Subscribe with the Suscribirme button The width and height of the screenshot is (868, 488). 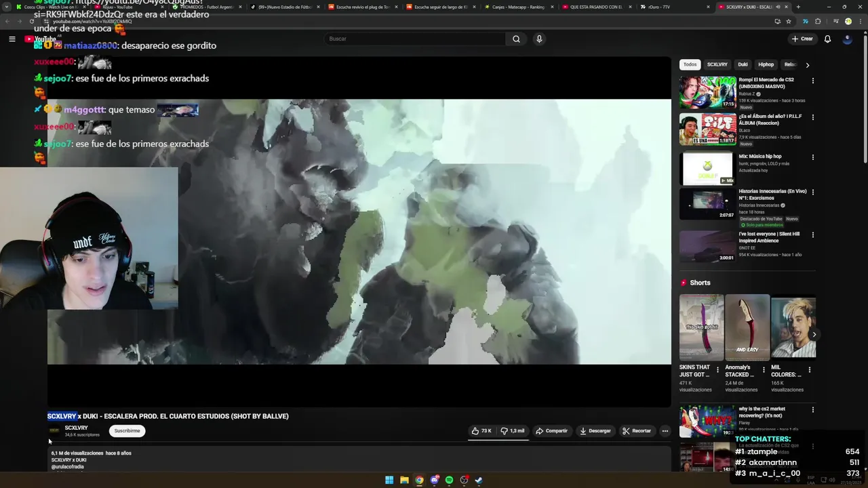[127, 430]
